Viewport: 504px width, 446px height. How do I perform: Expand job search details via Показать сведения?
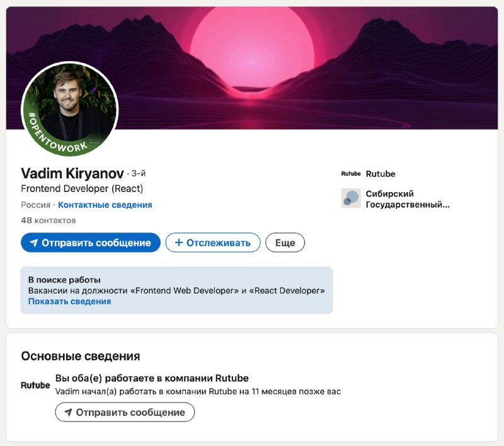[69, 301]
